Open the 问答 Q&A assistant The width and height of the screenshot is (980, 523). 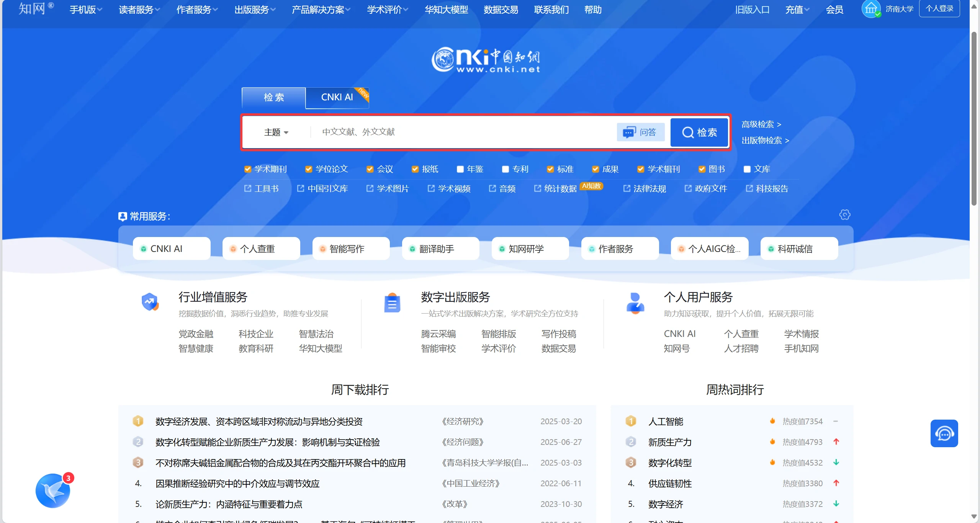(640, 132)
